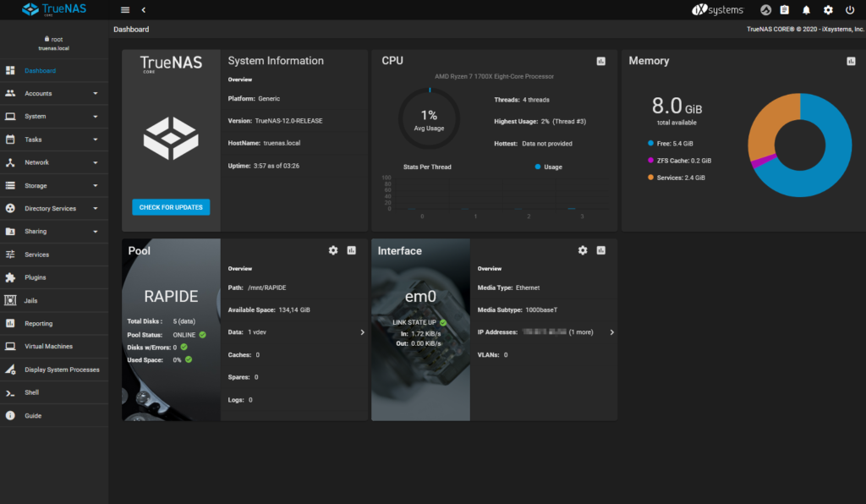Open Virtual Machines in the sidebar
This screenshot has height=504, width=866.
(x=54, y=347)
